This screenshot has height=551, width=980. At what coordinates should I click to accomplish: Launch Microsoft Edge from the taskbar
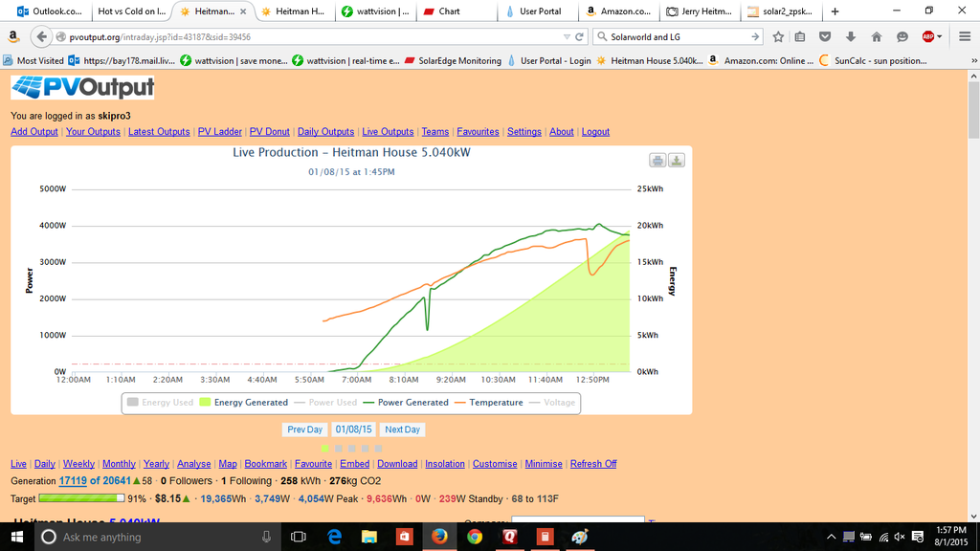(x=334, y=537)
